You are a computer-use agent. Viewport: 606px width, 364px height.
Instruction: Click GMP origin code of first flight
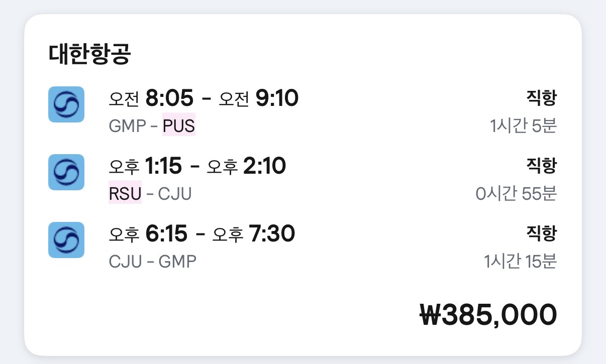pos(127,126)
